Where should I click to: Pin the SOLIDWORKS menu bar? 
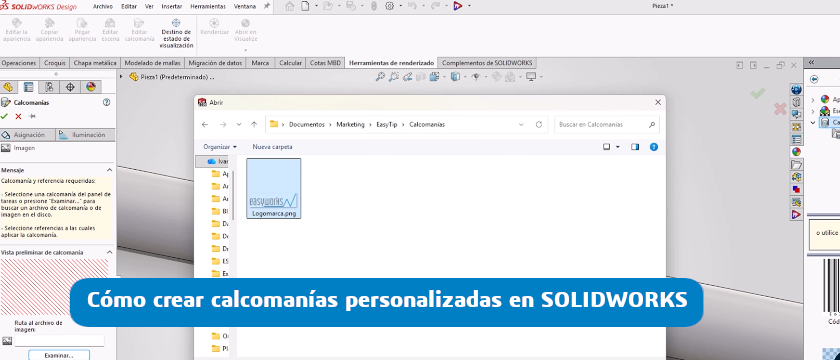[x=267, y=6]
